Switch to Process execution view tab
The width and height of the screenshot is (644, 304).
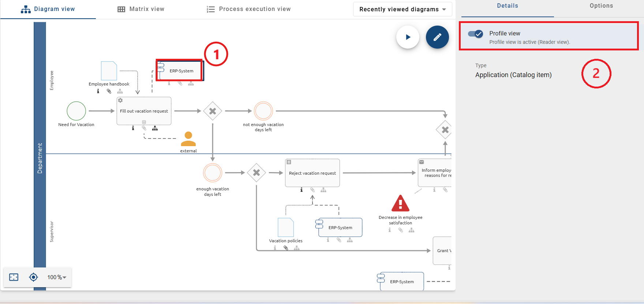(248, 9)
